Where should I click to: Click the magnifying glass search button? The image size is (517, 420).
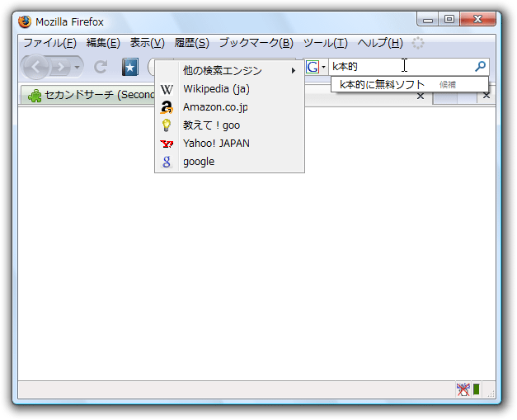coord(480,66)
